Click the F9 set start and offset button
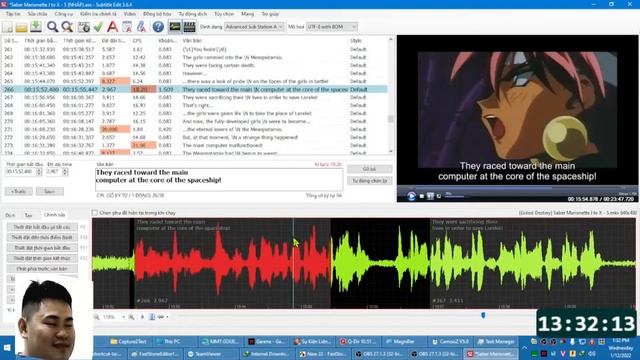The image size is (640, 360). [42, 227]
